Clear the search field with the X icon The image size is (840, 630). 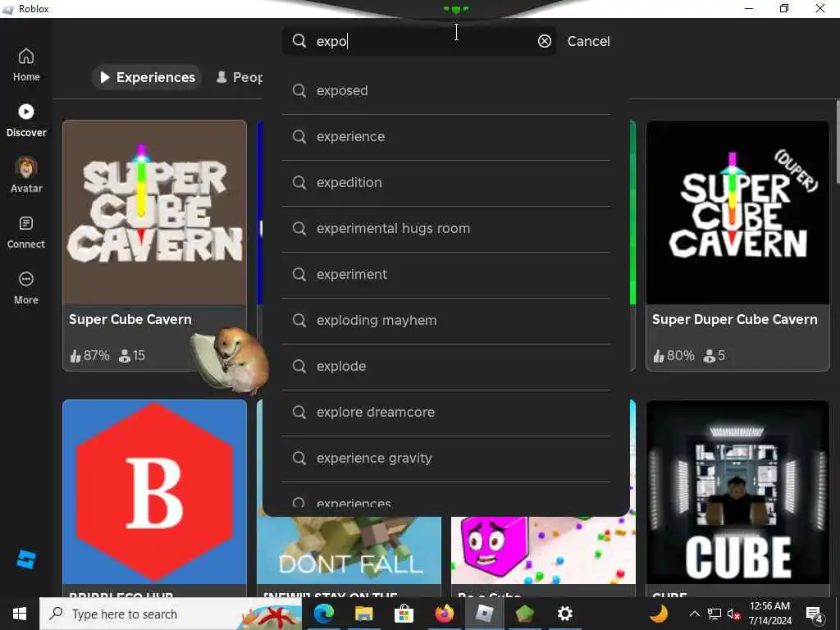[545, 41]
